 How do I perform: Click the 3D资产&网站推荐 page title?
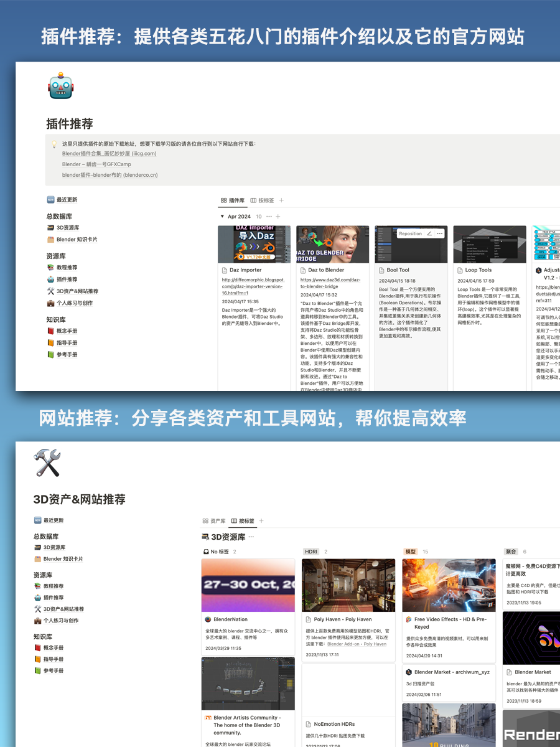(80, 499)
